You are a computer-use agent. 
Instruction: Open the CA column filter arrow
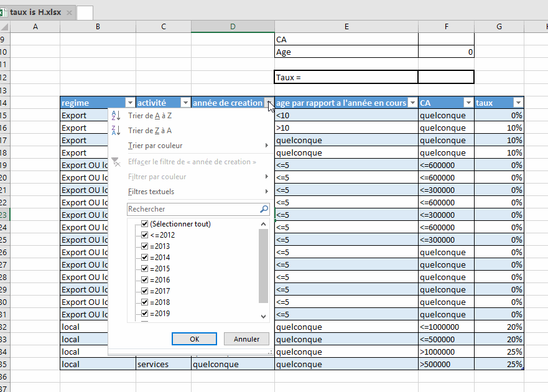click(x=468, y=103)
